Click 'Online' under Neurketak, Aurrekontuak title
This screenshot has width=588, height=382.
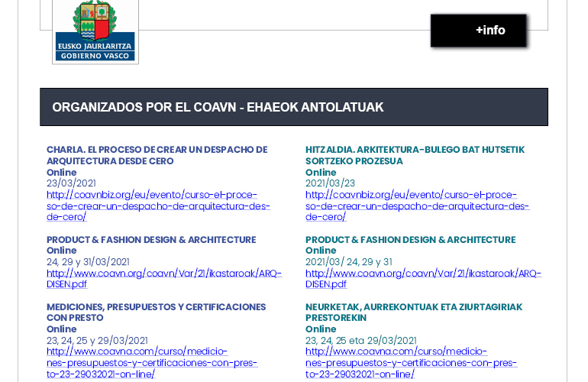click(x=321, y=329)
